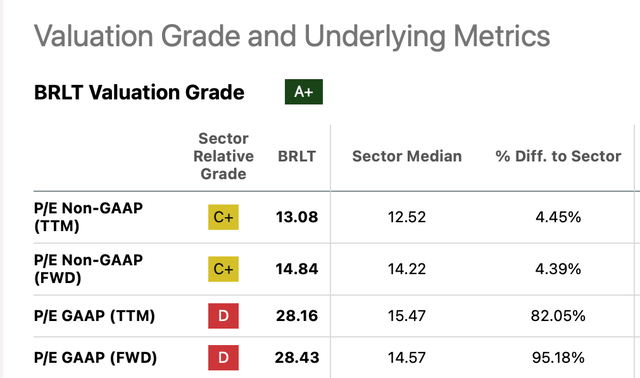Click the sector median value 14.22
This screenshot has height=378, width=640.
[407, 269]
